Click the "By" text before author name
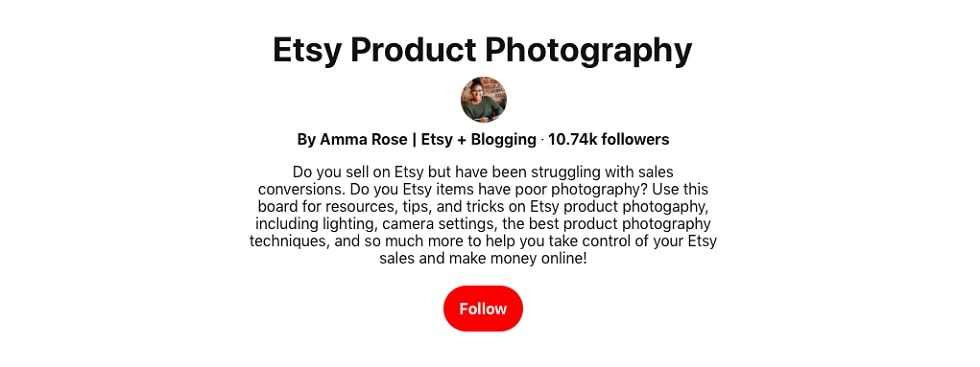 click(306, 139)
